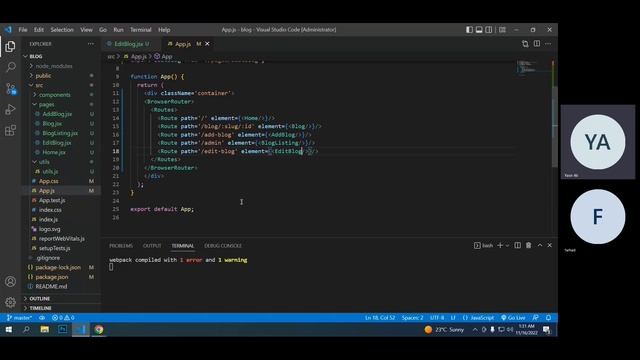The image size is (640, 360).
Task: Split the terminal panel
Action: click(x=518, y=245)
